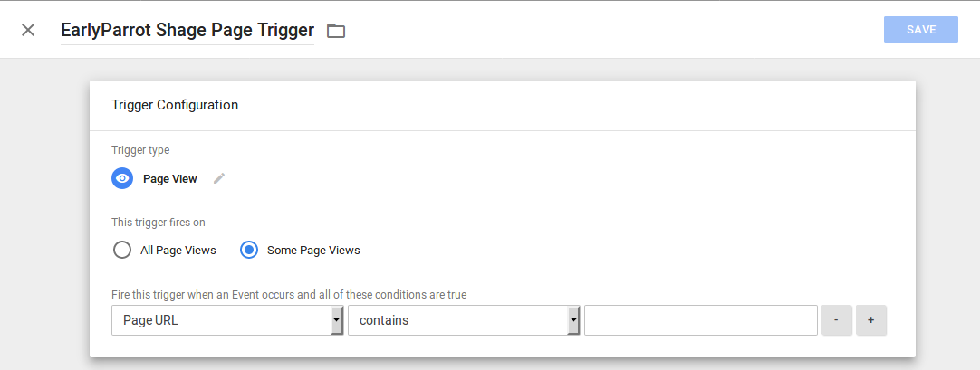Remove condition row with the minus button
This screenshot has height=370, width=980.
[x=837, y=320]
